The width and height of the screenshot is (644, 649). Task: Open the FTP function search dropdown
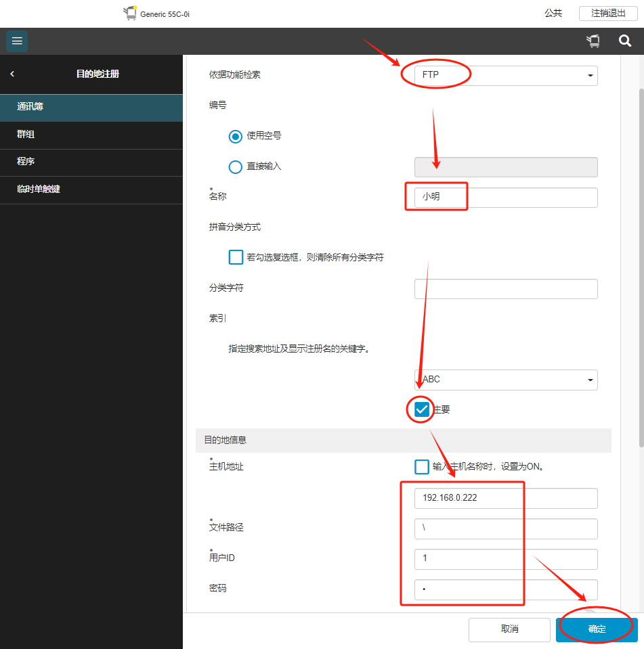(506, 75)
